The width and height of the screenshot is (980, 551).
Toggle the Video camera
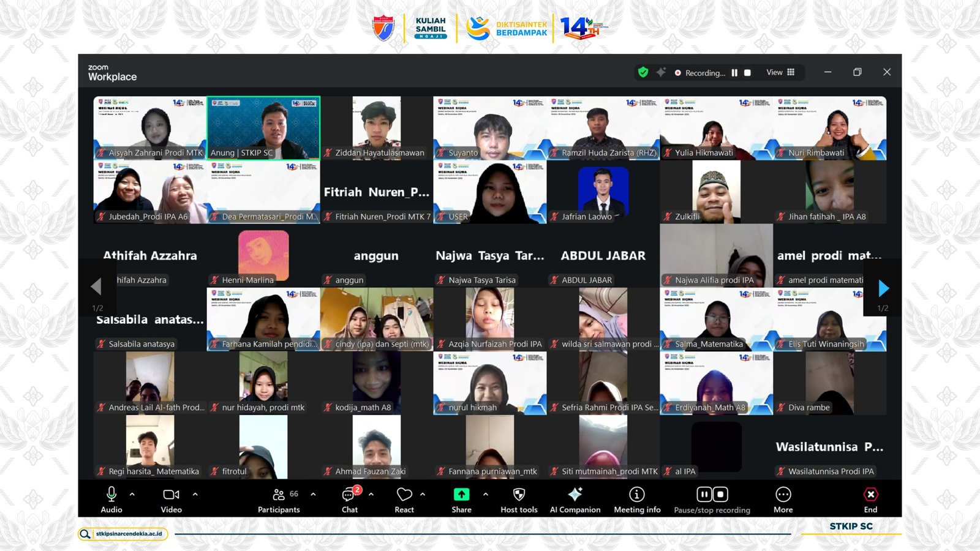point(171,500)
